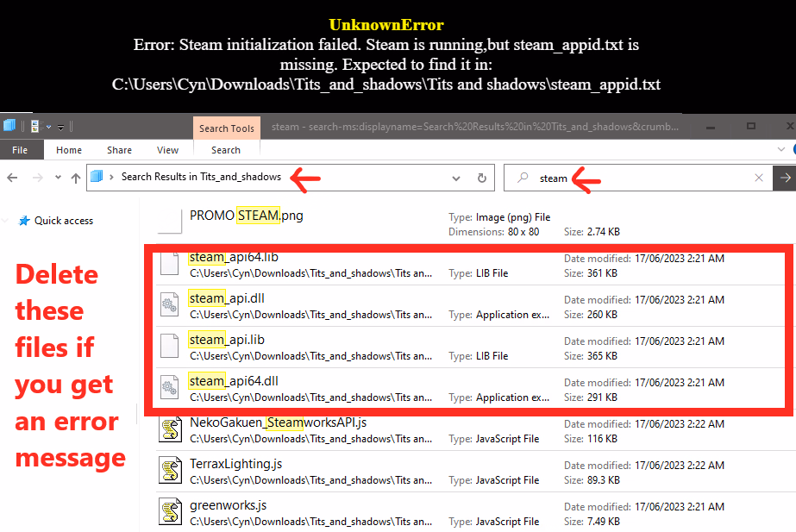Switch to the Share ribbon tab

pyautogui.click(x=119, y=150)
